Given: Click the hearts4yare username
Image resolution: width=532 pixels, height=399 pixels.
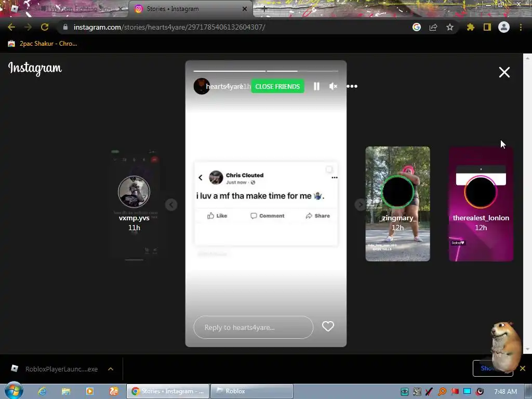Looking at the screenshot, I should (x=224, y=87).
